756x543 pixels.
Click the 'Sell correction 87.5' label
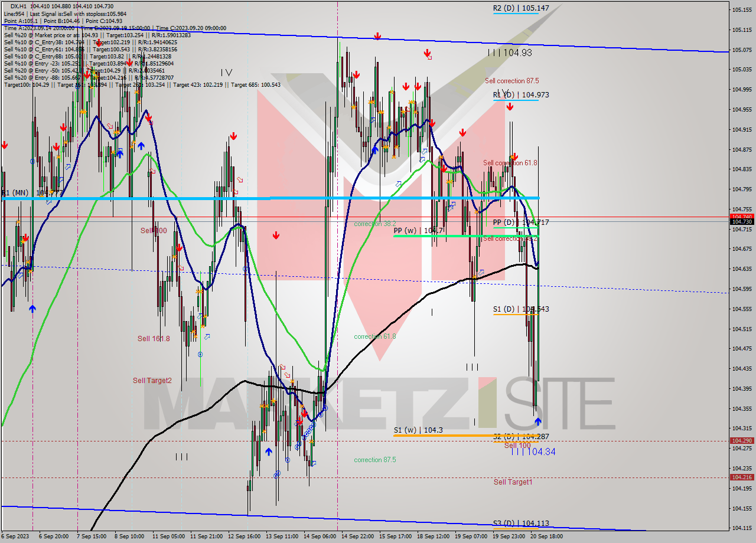(511, 81)
